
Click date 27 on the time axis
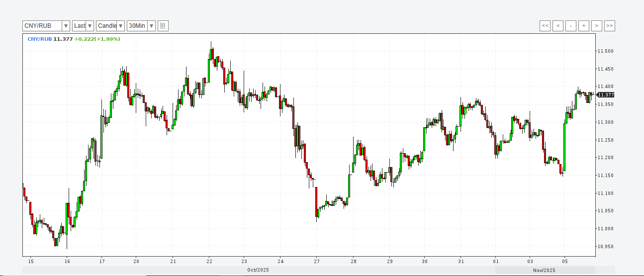(x=317, y=261)
